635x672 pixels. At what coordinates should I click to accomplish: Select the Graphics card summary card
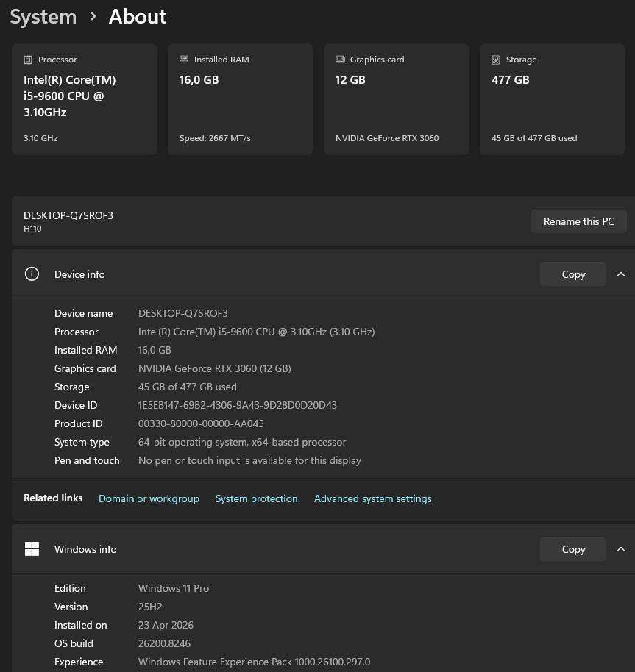(397, 99)
